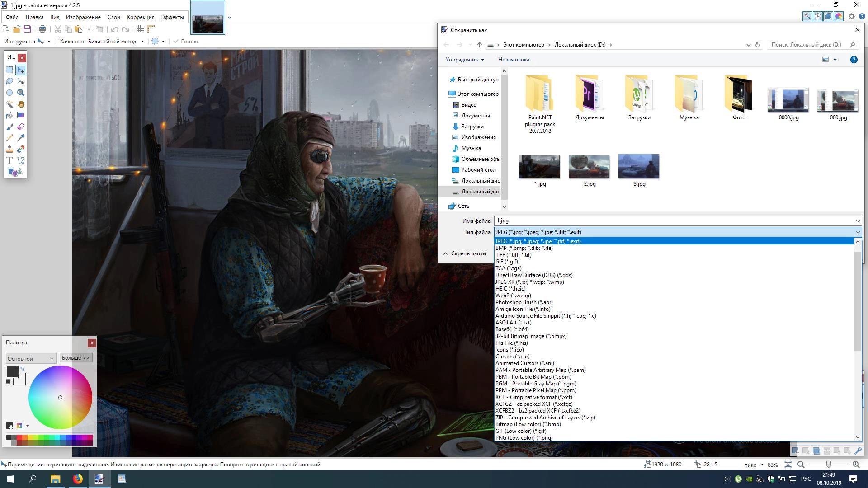Image resolution: width=868 pixels, height=488 pixels.
Task: Toggle the Colors window visibility icon
Action: click(x=839, y=16)
